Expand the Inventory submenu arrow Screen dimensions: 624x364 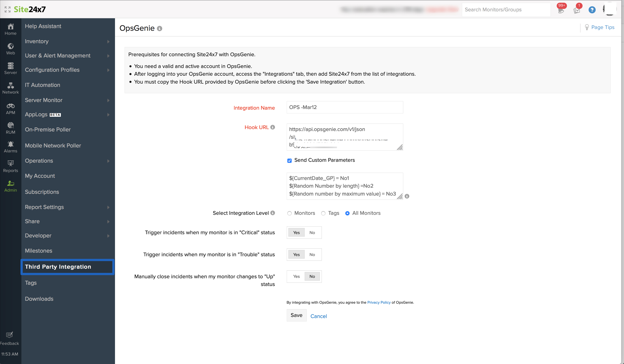tap(108, 42)
